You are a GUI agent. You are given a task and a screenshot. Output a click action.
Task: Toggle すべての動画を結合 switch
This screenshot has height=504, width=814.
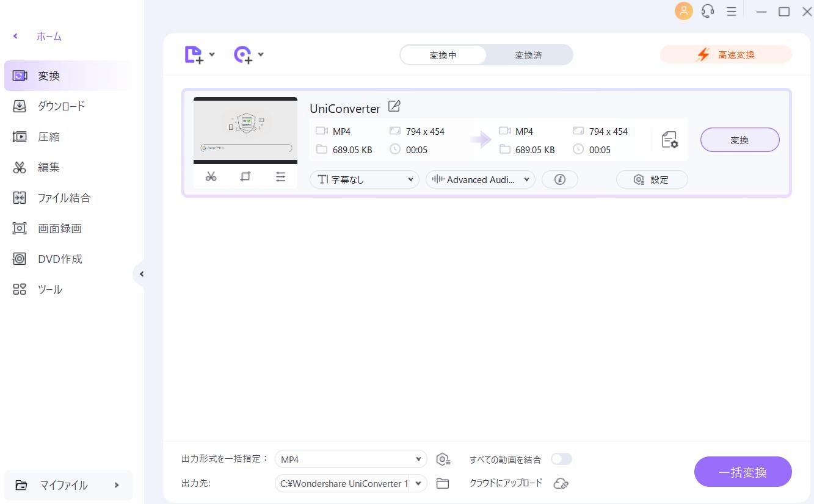click(x=561, y=459)
